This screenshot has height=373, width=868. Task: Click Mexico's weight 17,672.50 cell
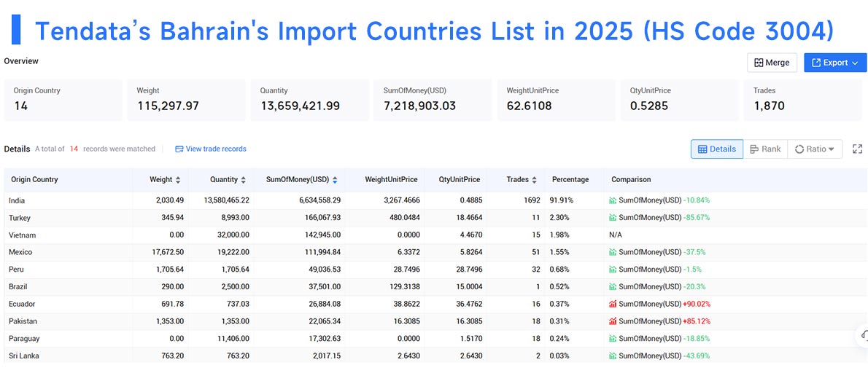pos(166,252)
